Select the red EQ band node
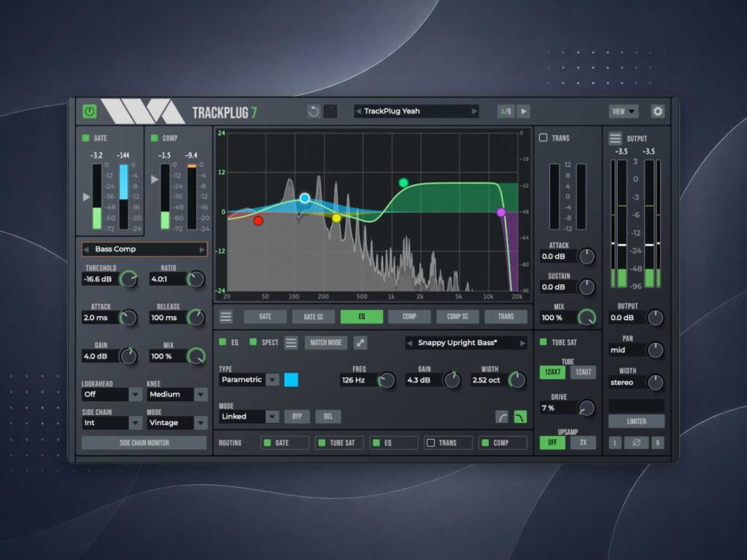The image size is (747, 560). click(258, 220)
